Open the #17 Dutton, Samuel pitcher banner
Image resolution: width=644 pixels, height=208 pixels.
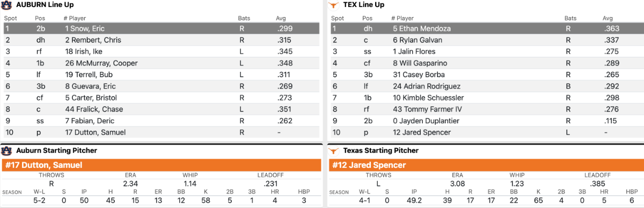[160, 165]
